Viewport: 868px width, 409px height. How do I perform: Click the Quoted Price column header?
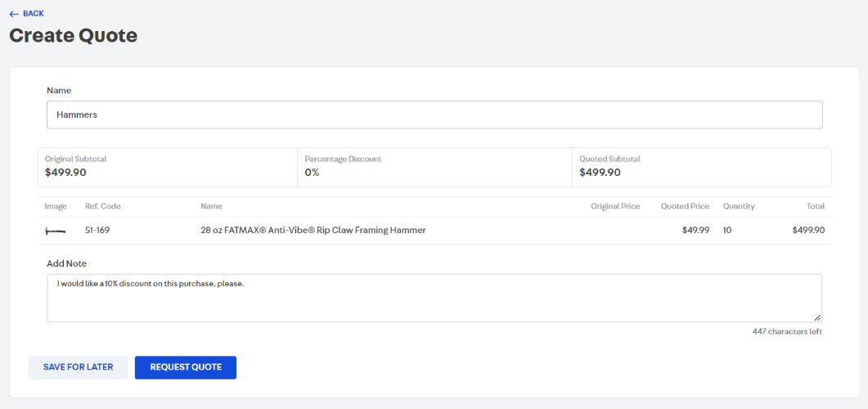pyautogui.click(x=685, y=206)
